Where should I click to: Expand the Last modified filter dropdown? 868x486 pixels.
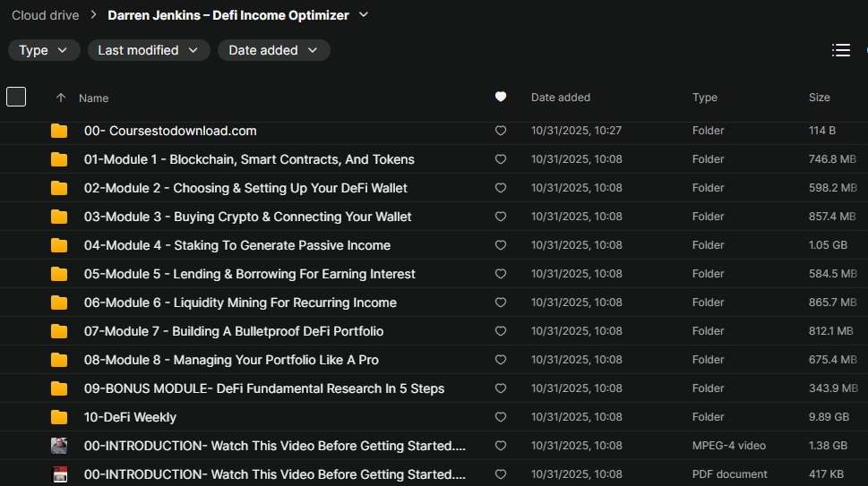click(x=149, y=50)
